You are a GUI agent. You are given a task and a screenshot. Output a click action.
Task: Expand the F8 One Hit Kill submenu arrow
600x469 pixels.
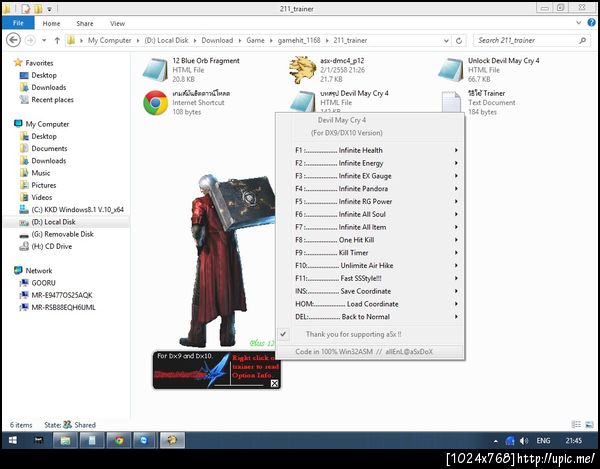tap(456, 239)
